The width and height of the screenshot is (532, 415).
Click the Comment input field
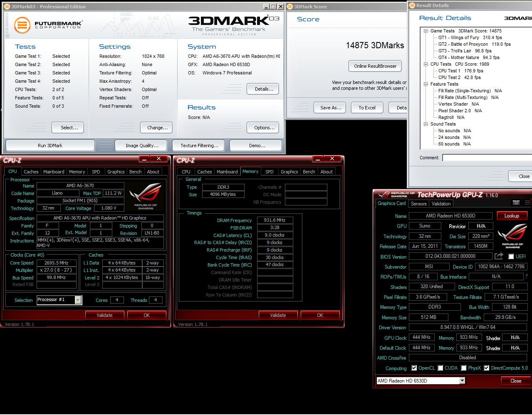point(487,158)
